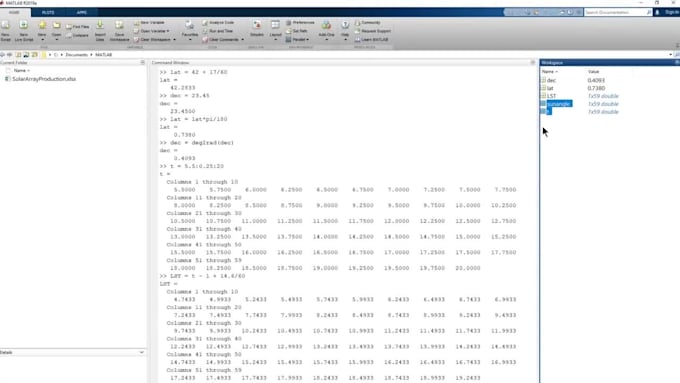Click the dec value 0.4093 in the Workspace
Viewport: 680px width, 383px height.
click(596, 80)
